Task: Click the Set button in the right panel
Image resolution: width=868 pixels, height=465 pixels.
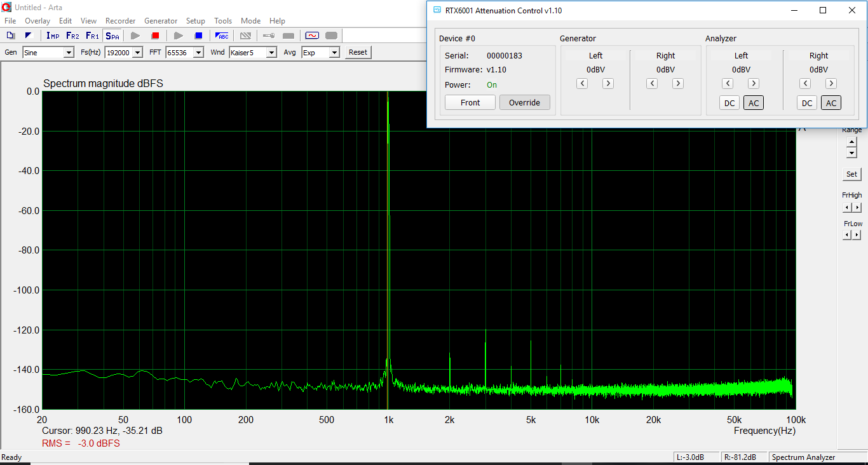Action: click(851, 174)
